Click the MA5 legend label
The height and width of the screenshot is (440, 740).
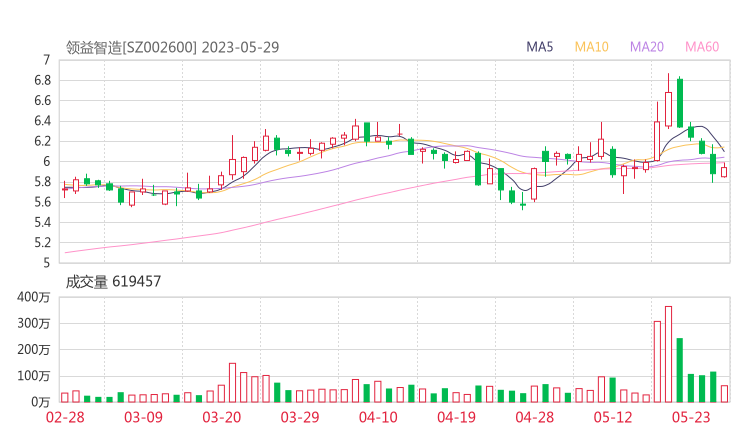(x=539, y=47)
